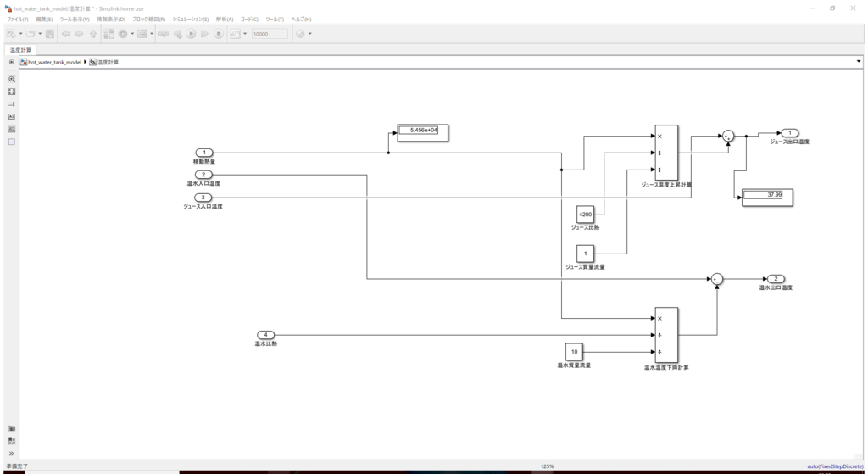Click the Stop simulation button
The image size is (868, 474).
pos(219,34)
